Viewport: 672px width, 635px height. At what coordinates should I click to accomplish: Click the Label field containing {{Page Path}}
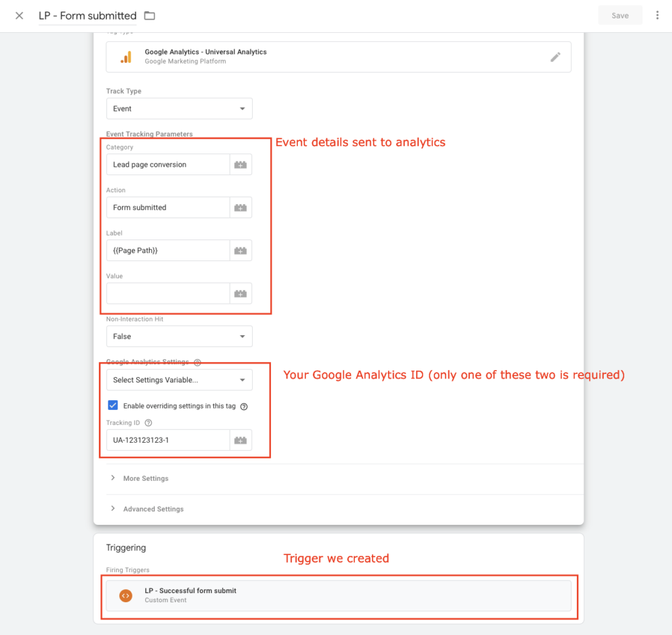[168, 251]
